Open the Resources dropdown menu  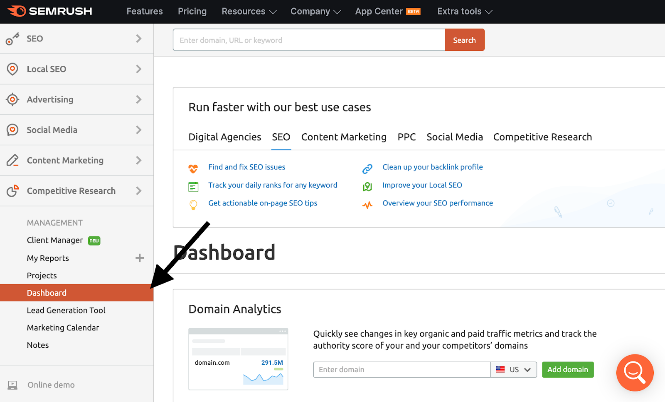249,12
